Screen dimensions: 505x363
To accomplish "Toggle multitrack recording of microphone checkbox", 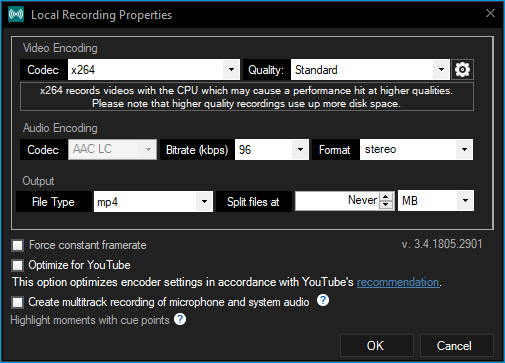I will 17,302.
